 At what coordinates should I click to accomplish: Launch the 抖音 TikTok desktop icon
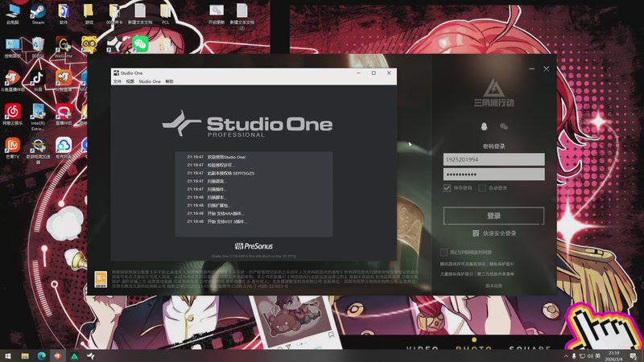pos(38,81)
